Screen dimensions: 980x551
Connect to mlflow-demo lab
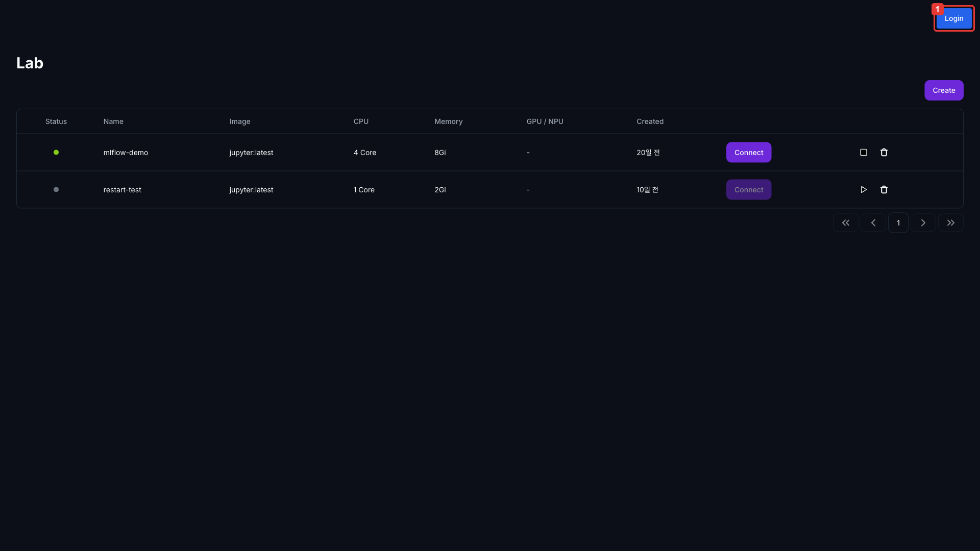point(748,153)
